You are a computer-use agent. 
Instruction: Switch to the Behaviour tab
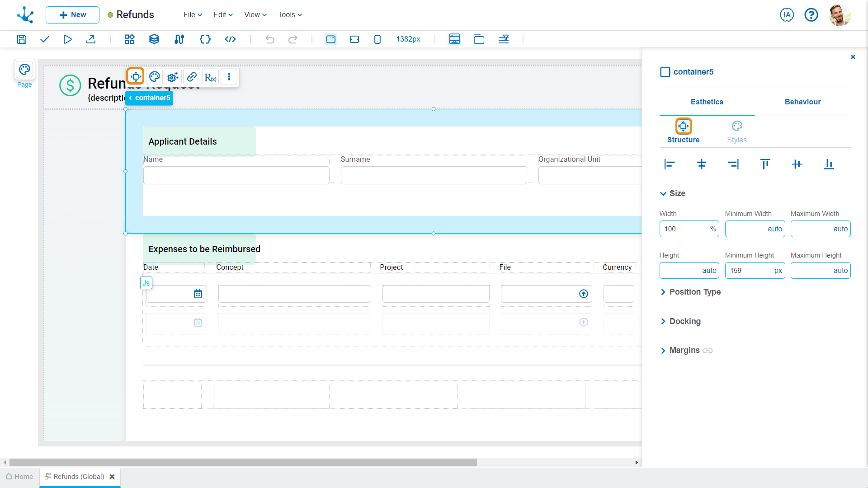[x=802, y=102]
